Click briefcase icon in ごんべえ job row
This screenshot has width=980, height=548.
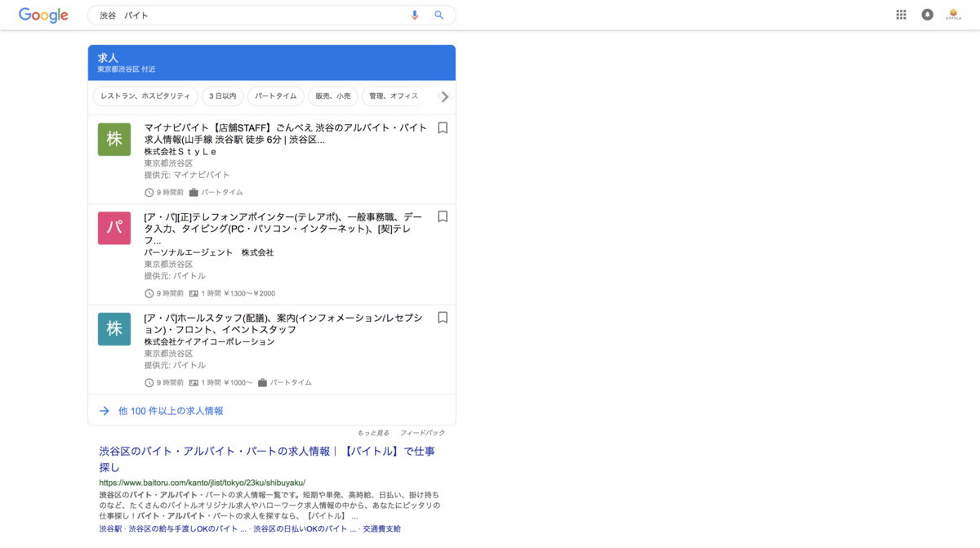coord(194,193)
